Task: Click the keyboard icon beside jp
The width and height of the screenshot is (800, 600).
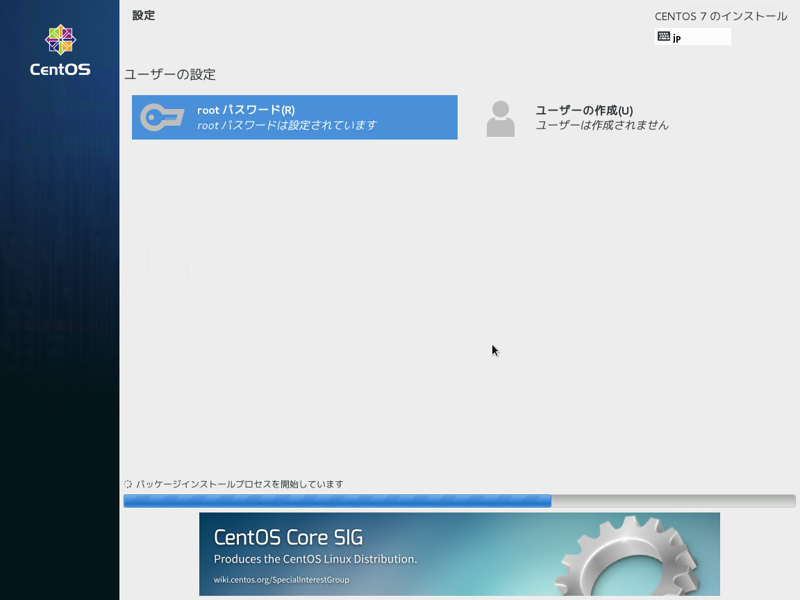Action: coord(663,36)
